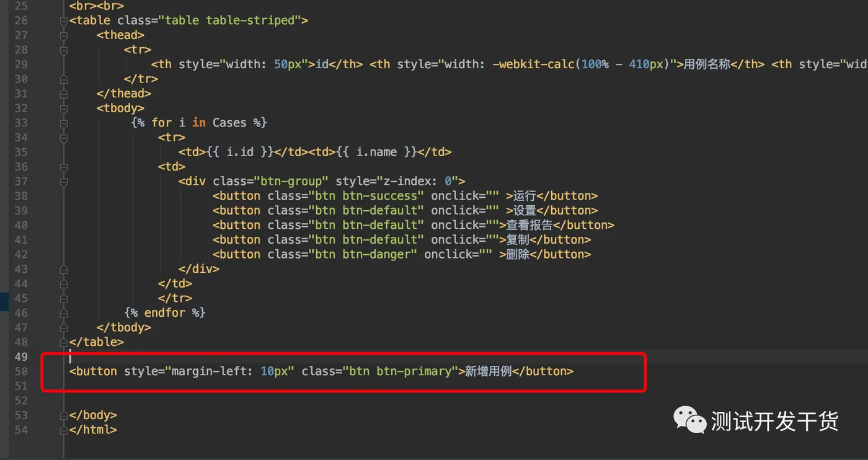The image size is (868, 460).
Task: Click gutter line number 49
Action: (x=21, y=356)
